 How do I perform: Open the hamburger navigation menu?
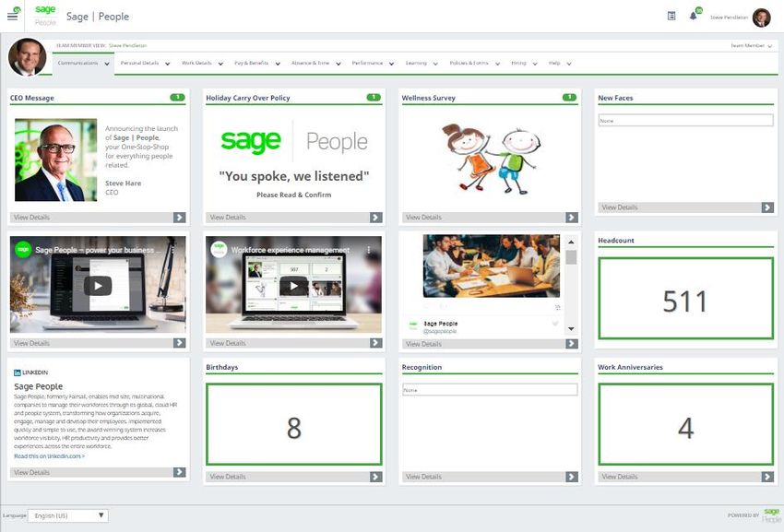pos(13,16)
